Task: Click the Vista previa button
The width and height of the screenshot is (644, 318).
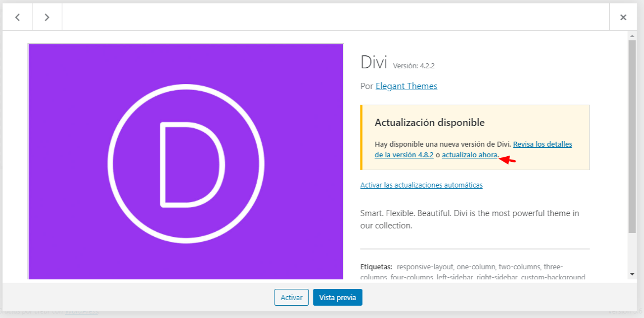Action: coord(337,297)
